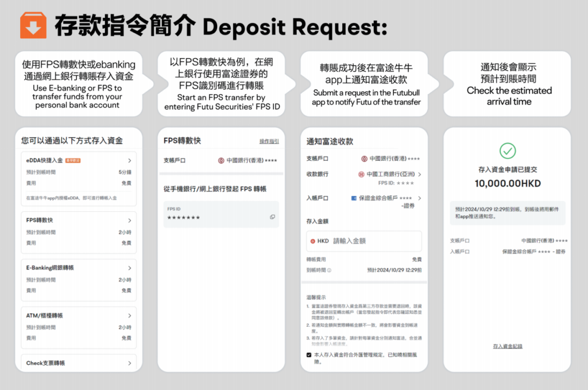Click the 5分鐘 estimated time value
588x390 pixels.
click(x=125, y=172)
